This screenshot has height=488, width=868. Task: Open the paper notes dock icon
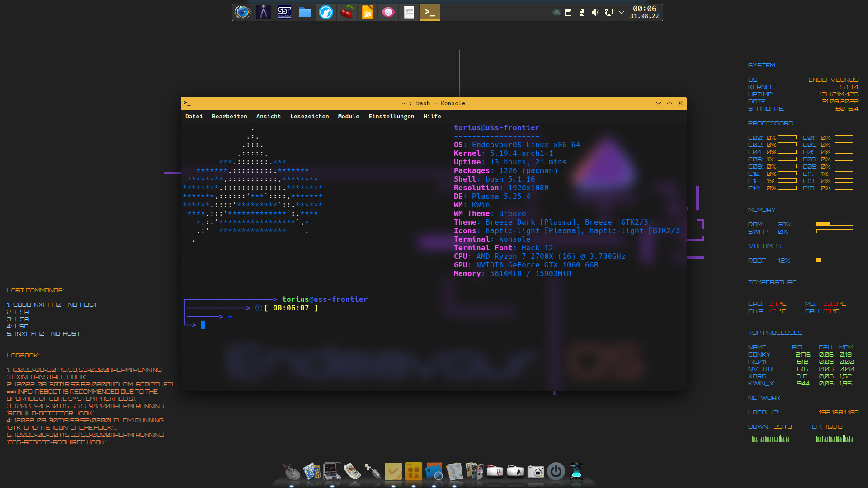(454, 471)
